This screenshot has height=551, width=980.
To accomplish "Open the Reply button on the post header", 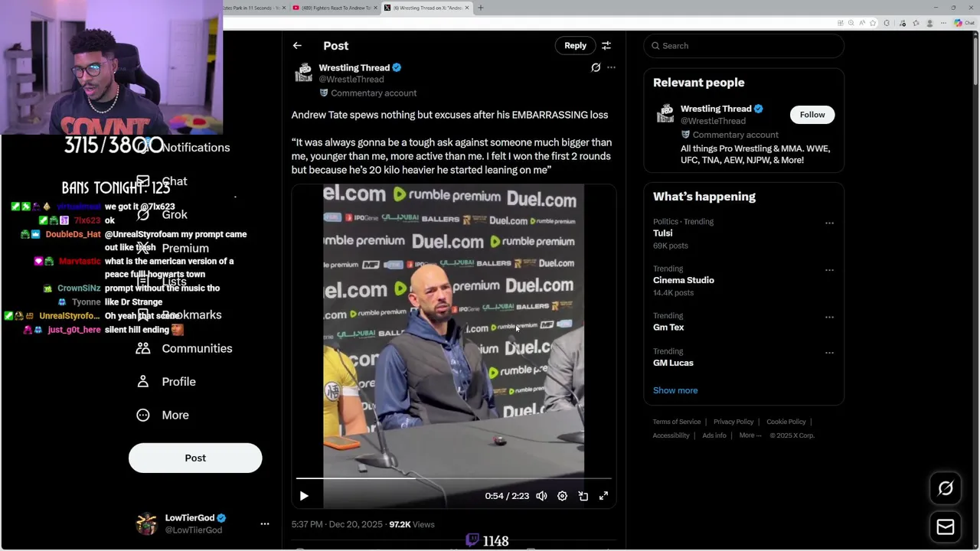I will click(575, 46).
